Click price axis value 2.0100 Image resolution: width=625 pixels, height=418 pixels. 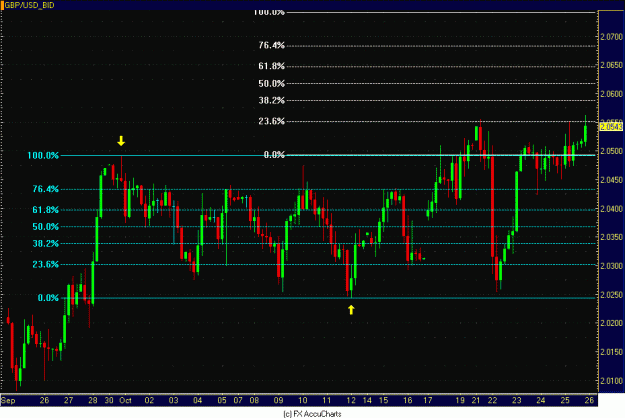[x=611, y=381]
